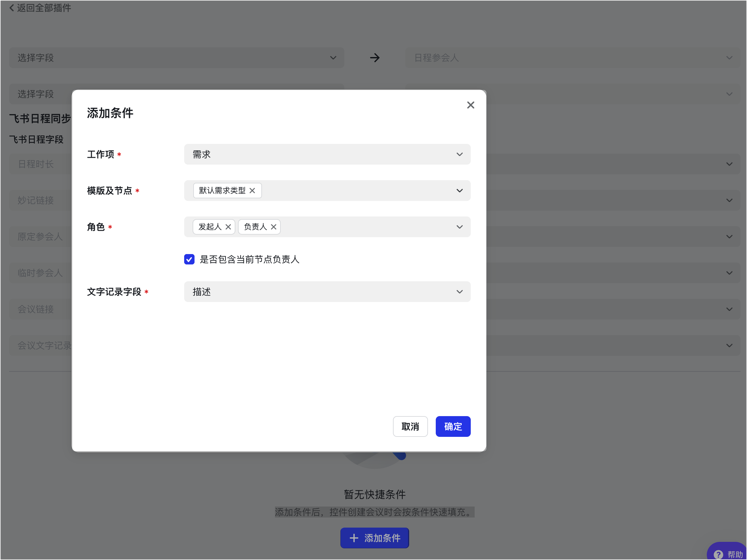Expand the dropdown arrow in 会议文字记录 row

click(x=729, y=346)
